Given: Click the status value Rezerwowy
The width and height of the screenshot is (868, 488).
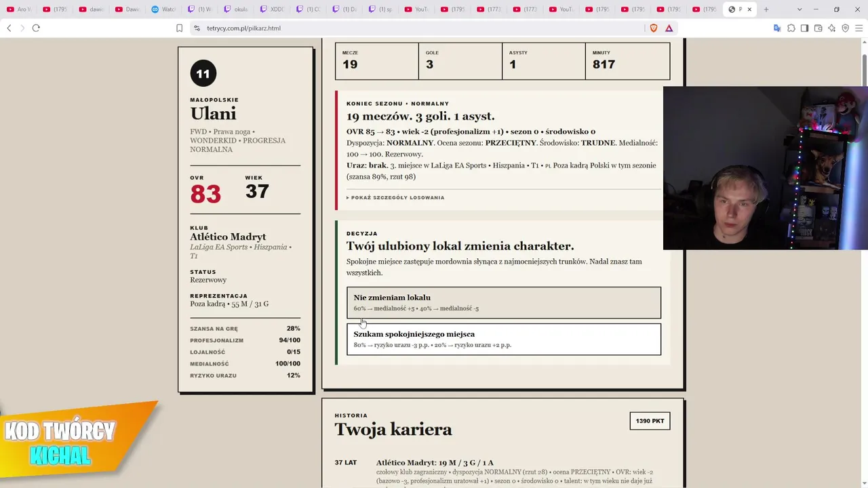Looking at the screenshot, I should tap(208, 280).
